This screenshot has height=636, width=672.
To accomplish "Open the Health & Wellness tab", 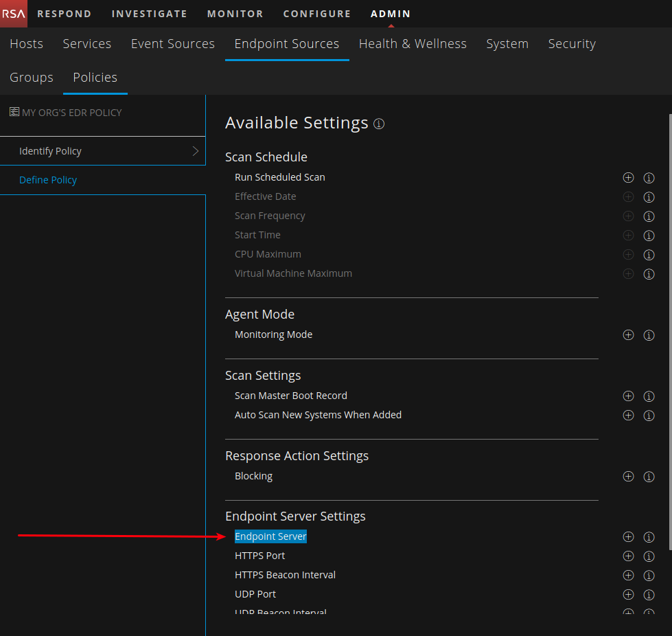I will click(413, 44).
